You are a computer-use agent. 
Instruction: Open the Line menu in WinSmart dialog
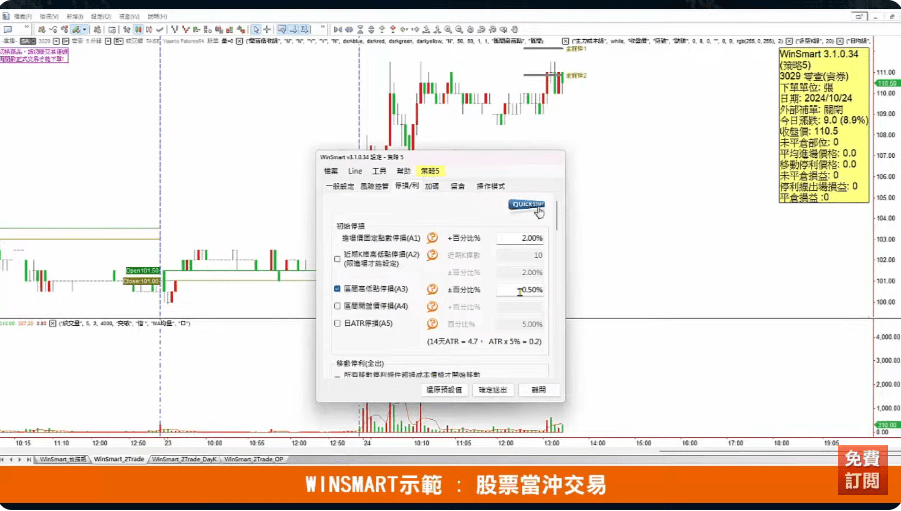pyautogui.click(x=355, y=171)
